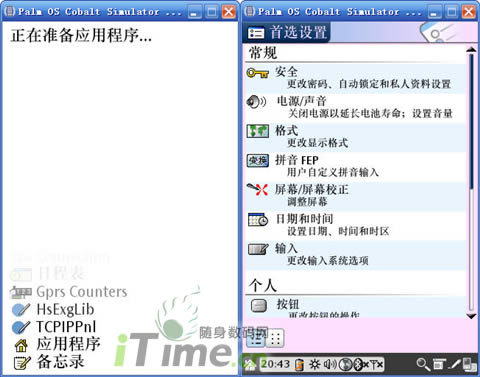Click the 首选设置 title icon
Image resolution: width=480 pixels, height=377 pixels.
pos(256,33)
